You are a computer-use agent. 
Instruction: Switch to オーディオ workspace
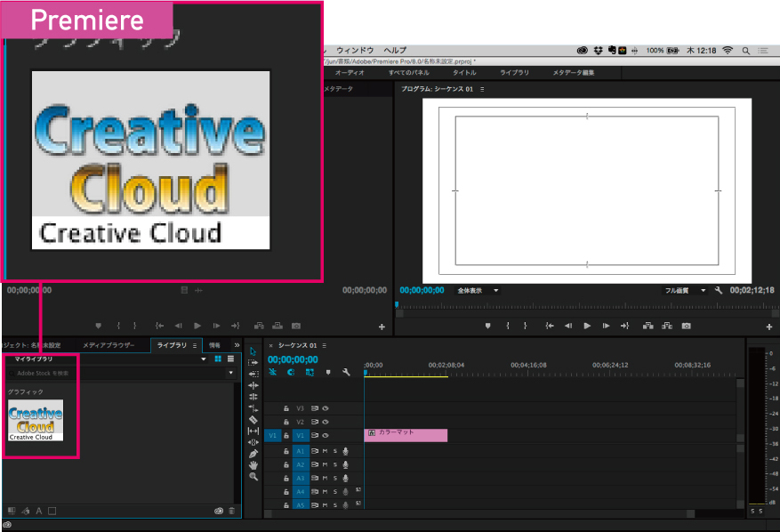coord(350,73)
